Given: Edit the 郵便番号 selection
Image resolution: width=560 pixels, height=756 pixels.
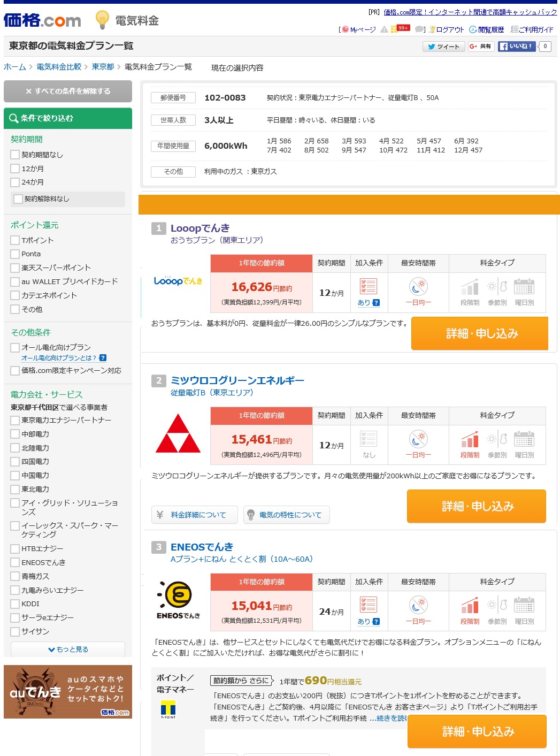Looking at the screenshot, I should coord(173,98).
